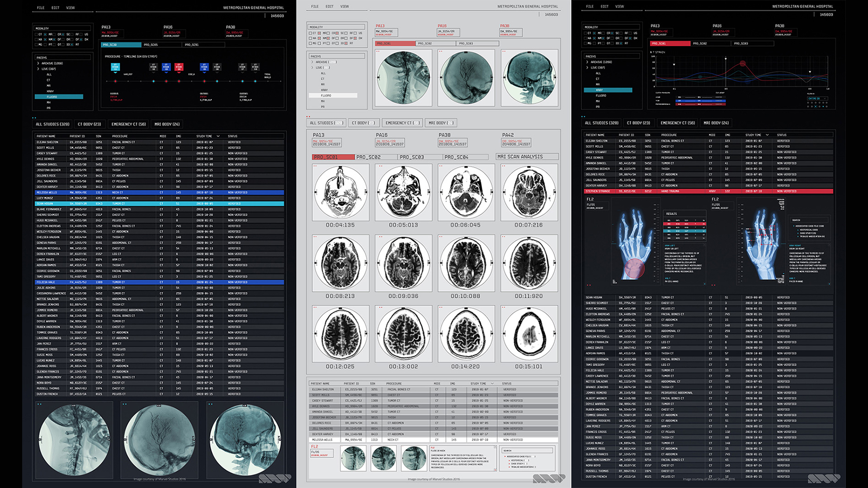Open the EDIT menu in the middle light panel

(329, 6)
